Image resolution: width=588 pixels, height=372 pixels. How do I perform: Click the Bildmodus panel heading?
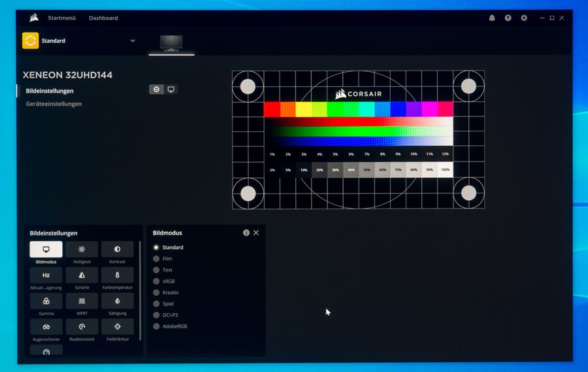[x=167, y=233]
